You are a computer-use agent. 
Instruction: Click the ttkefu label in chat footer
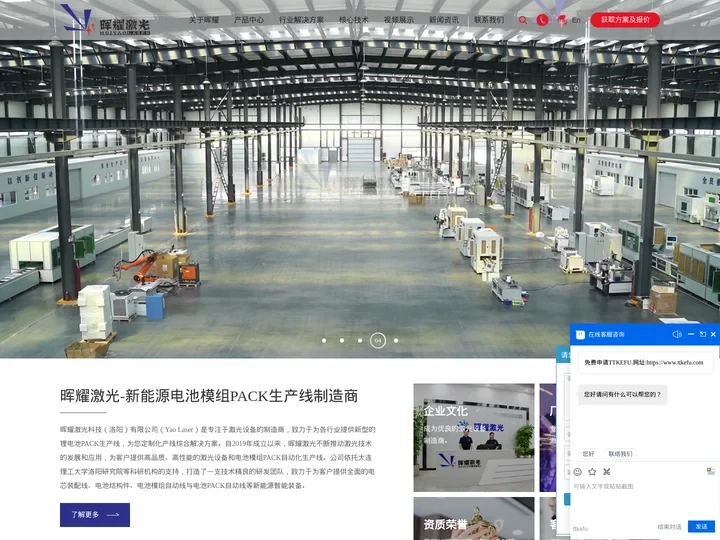[580, 529]
